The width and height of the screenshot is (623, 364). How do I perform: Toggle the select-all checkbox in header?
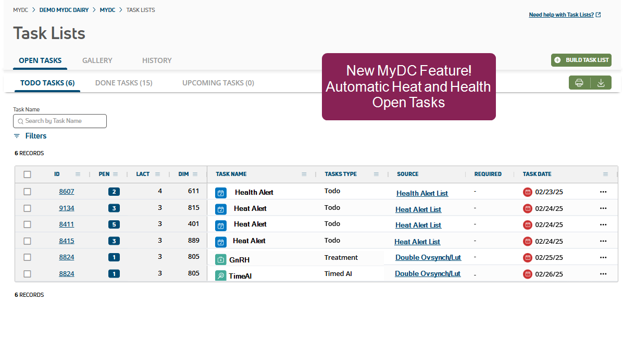(x=28, y=174)
